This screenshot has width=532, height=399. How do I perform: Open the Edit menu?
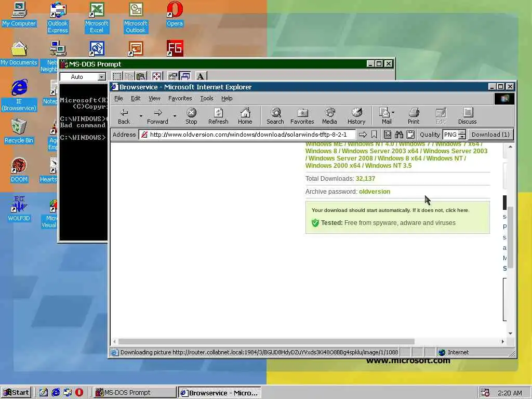(x=136, y=98)
